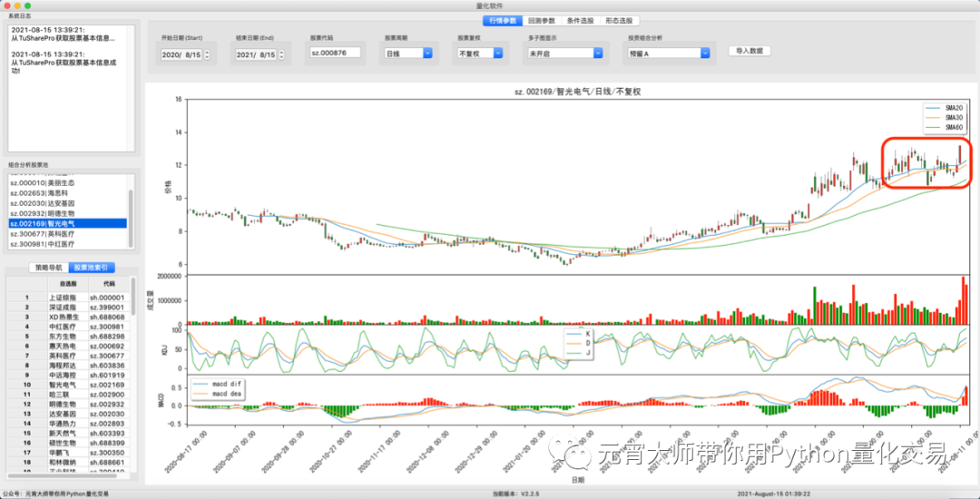Click the SMA60 legend entry
The width and height of the screenshot is (980, 499).
point(946,127)
